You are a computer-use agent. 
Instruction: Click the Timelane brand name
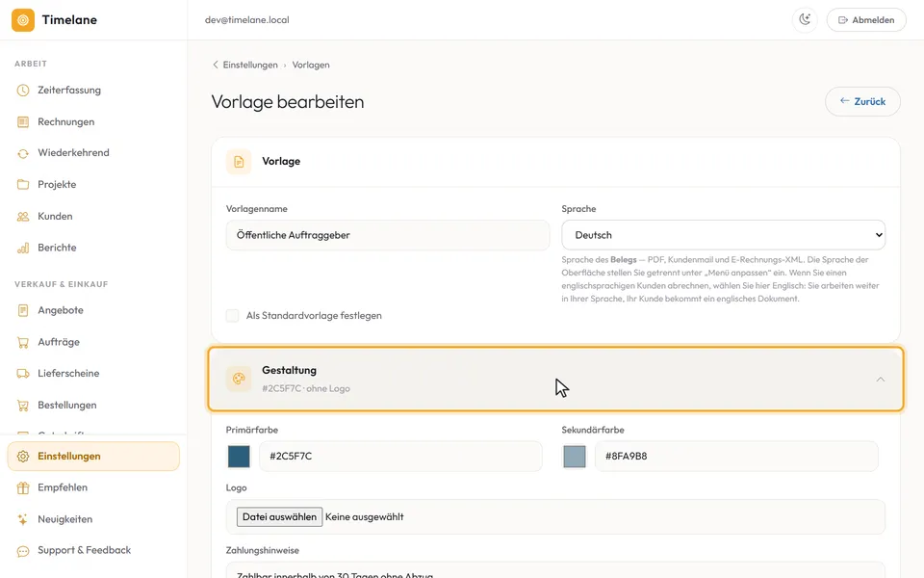pyautogui.click(x=69, y=20)
